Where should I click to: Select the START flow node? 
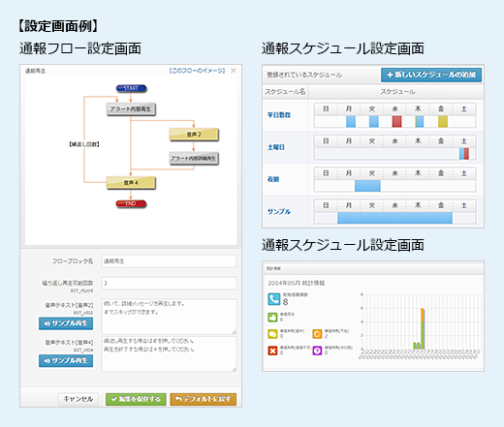pos(131,88)
